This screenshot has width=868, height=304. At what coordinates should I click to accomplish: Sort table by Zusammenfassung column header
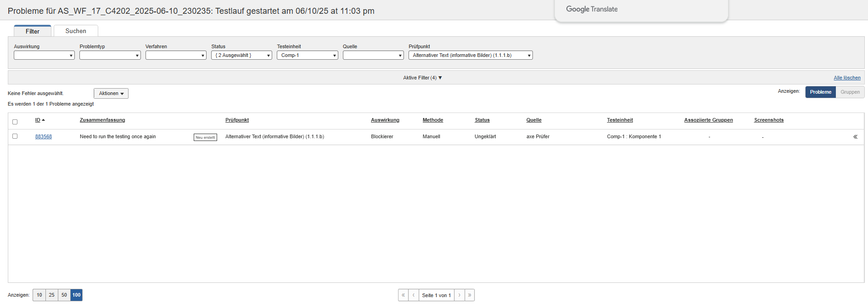(102, 120)
